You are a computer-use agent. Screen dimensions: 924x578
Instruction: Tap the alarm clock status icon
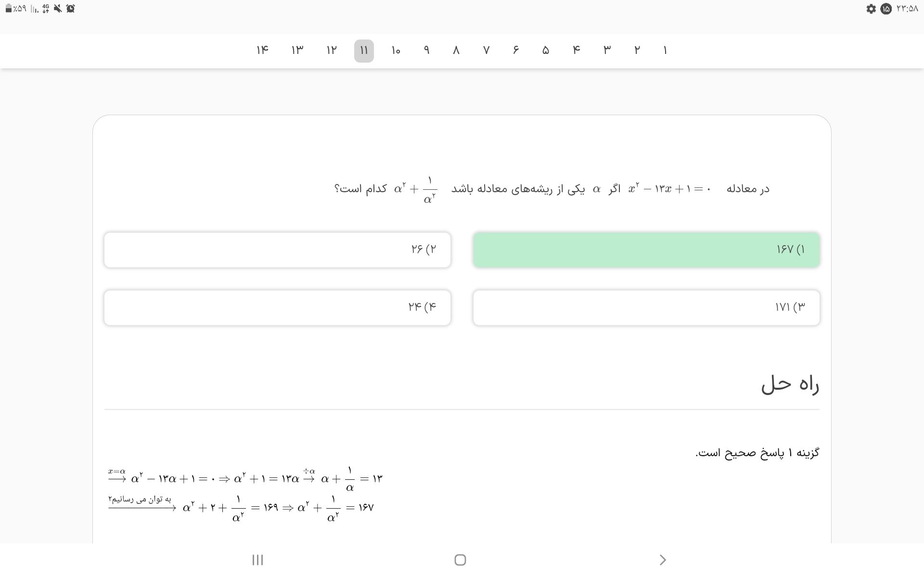click(70, 9)
